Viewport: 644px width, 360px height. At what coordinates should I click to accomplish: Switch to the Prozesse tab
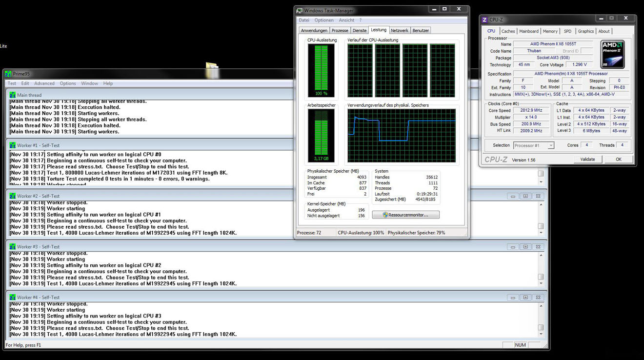[x=340, y=31]
